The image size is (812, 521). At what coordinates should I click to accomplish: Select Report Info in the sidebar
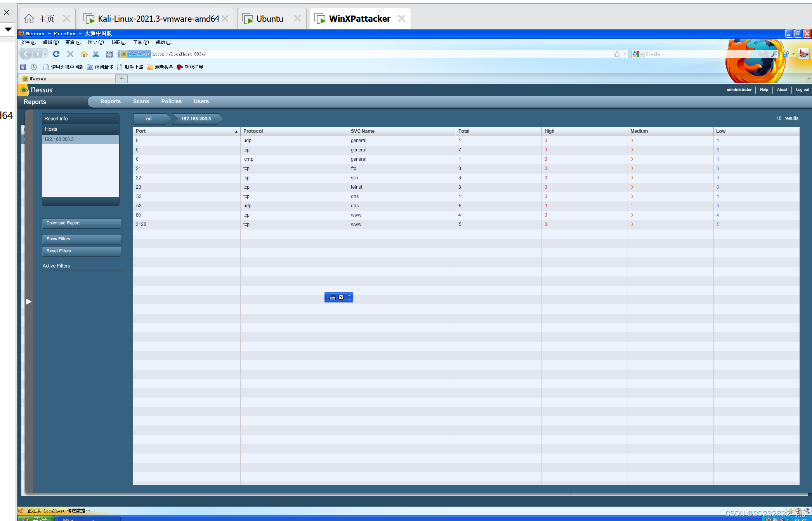click(x=81, y=119)
